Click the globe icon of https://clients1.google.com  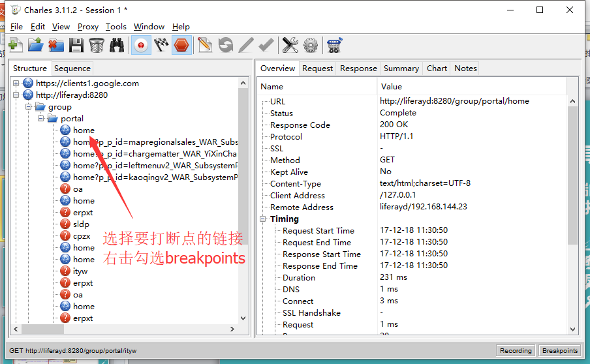coord(28,83)
